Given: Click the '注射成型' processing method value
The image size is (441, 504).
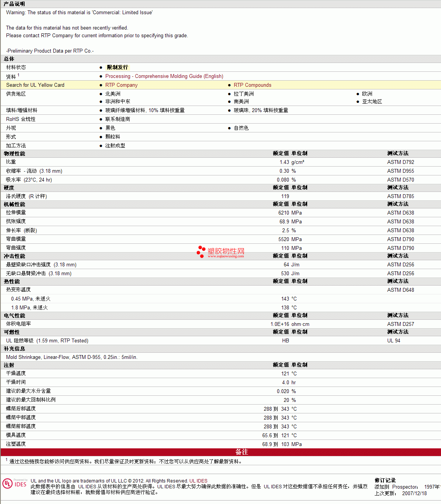Looking at the screenshot, I should coord(115,146).
